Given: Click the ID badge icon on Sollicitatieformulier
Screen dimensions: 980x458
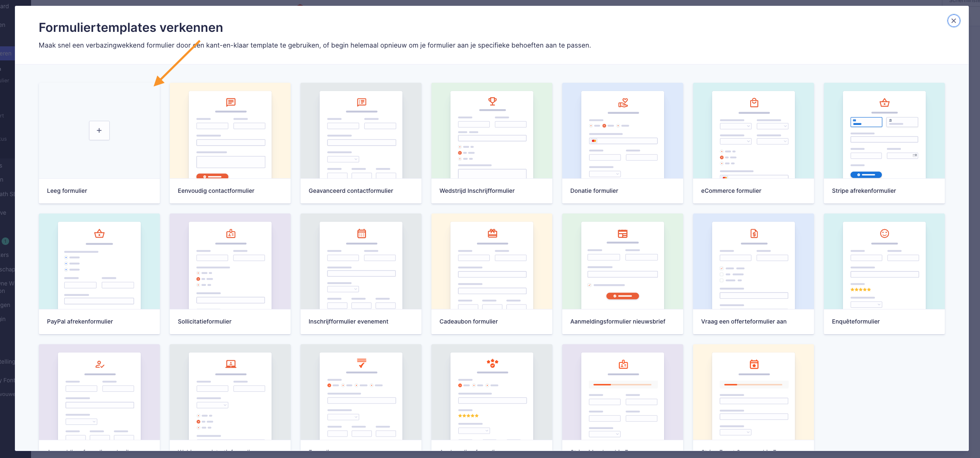Looking at the screenshot, I should (231, 233).
